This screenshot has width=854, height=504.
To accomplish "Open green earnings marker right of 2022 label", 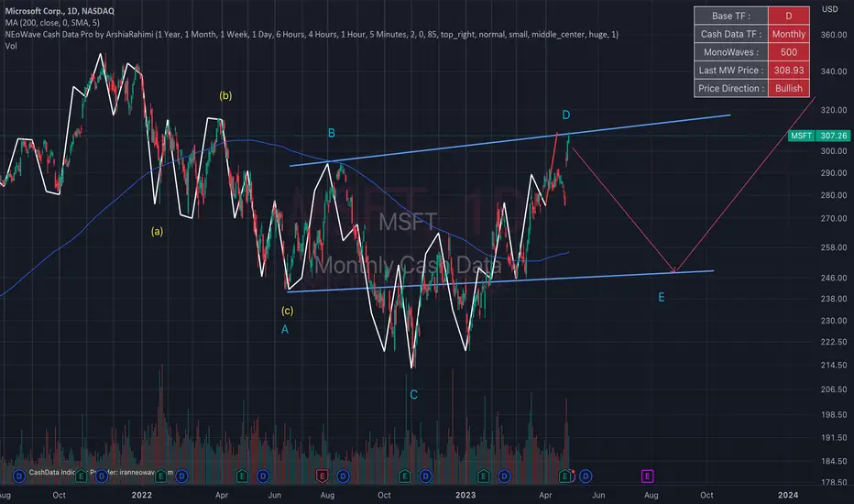I will (160, 477).
